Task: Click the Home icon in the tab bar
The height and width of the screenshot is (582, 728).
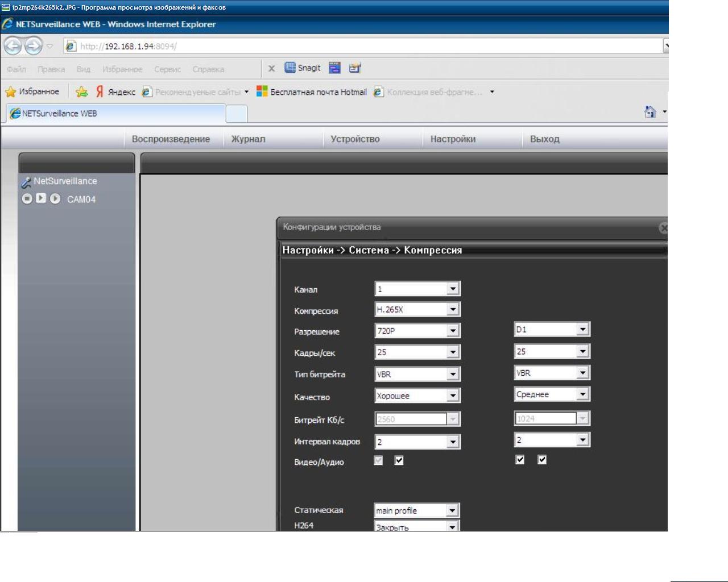Action: point(650,112)
